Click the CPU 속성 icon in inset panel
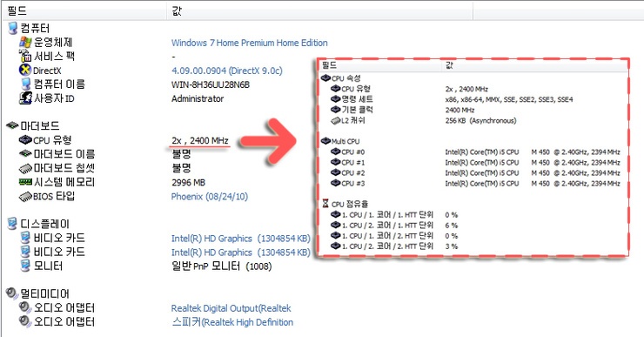 (x=325, y=78)
